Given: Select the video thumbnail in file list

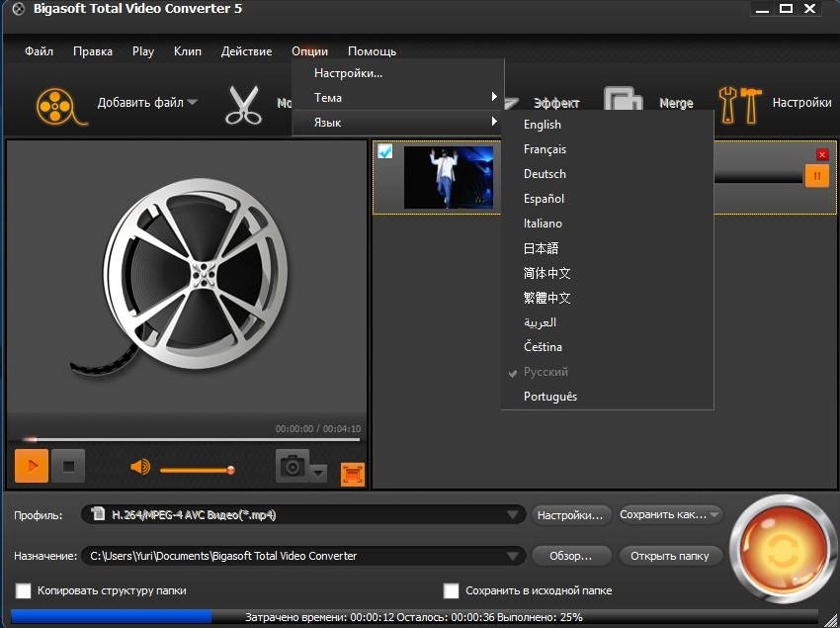Looking at the screenshot, I should pos(449,177).
